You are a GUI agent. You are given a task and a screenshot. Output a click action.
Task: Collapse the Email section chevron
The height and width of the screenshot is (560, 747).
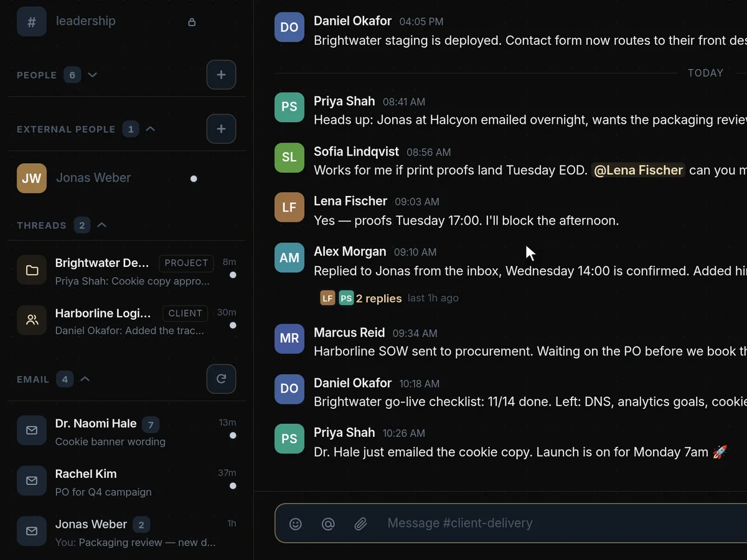click(85, 379)
